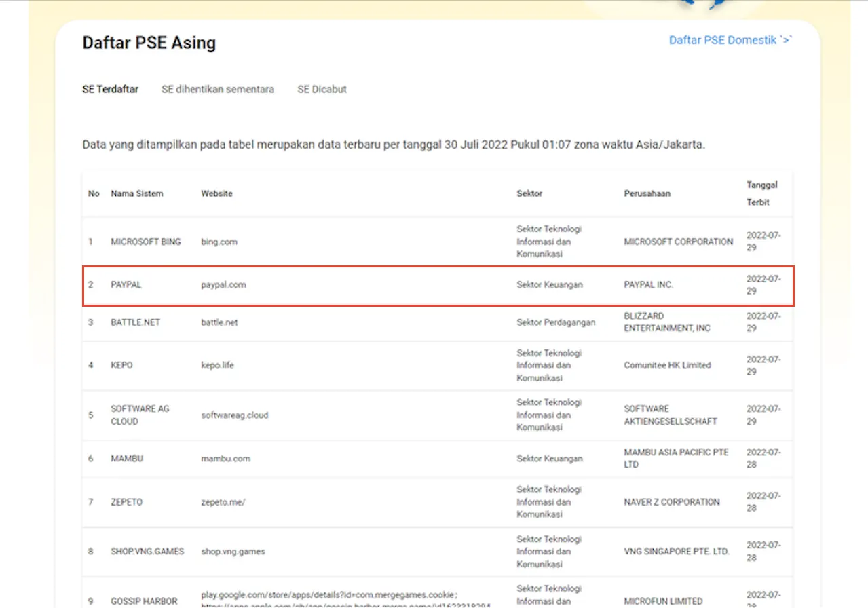Switch to SE dihentikan sementara tab
Screen dimensions: 868x608
click(x=217, y=89)
